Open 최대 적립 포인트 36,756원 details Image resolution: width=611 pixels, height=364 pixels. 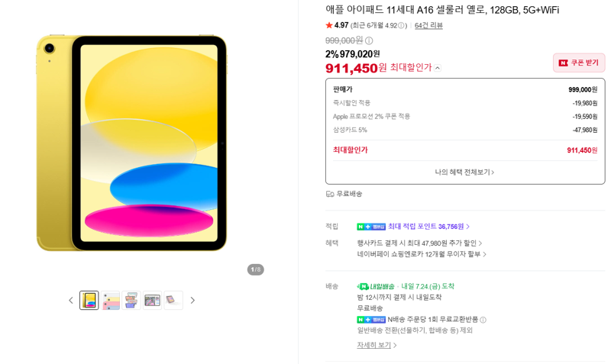pos(428,227)
